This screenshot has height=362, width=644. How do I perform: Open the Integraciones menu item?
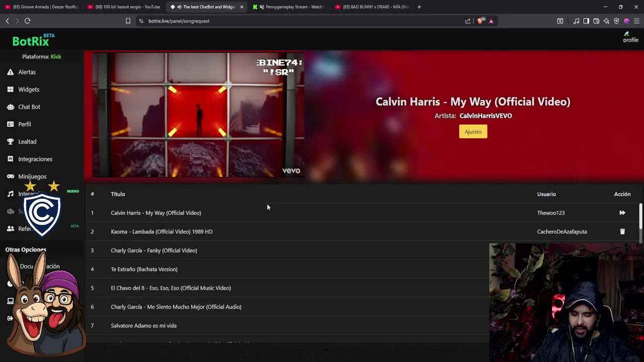[x=35, y=159]
